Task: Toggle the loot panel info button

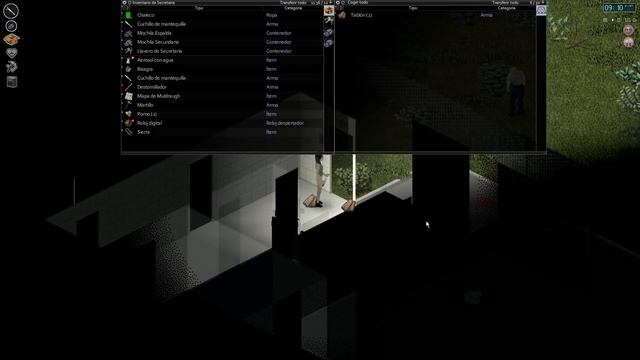Action: point(343,2)
